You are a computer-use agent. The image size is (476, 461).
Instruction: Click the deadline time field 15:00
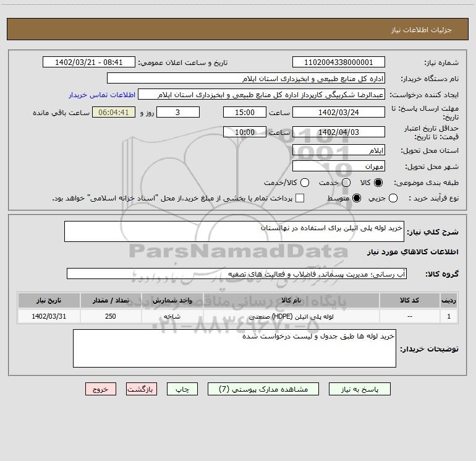(x=245, y=113)
